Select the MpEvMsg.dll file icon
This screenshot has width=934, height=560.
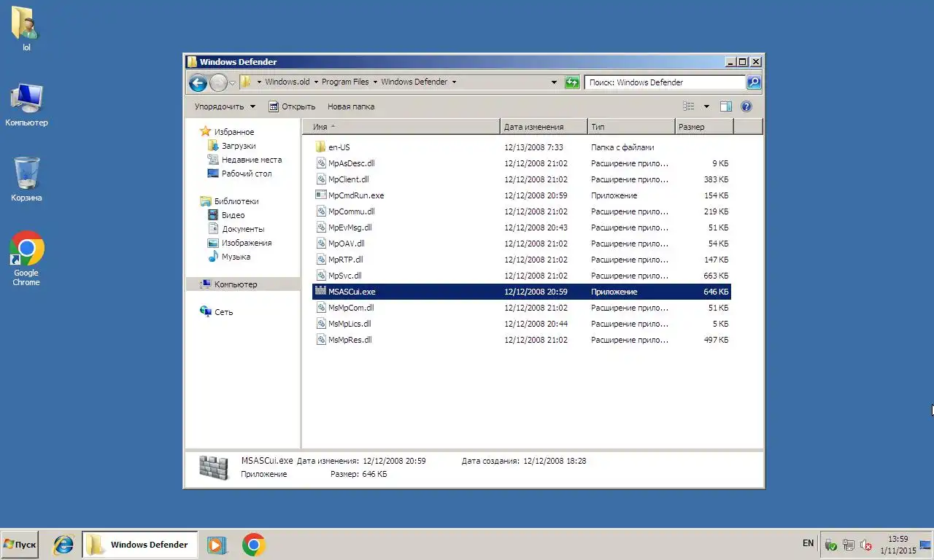(320, 227)
